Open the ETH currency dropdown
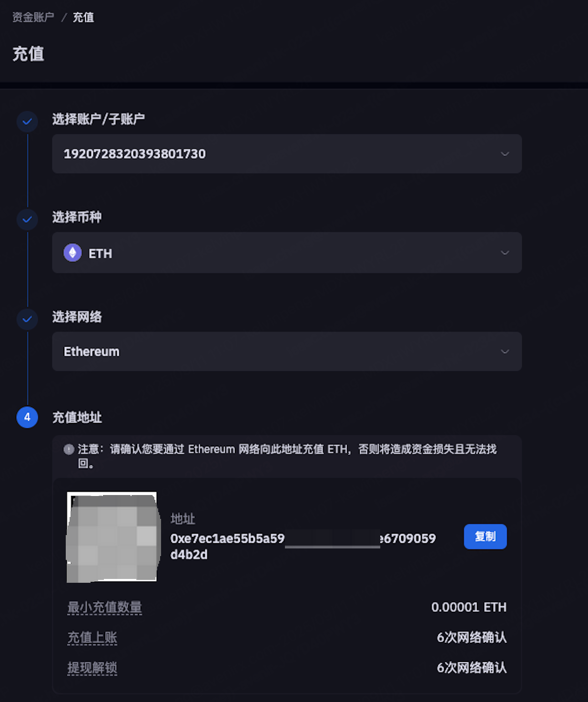The height and width of the screenshot is (702, 588). tap(287, 253)
